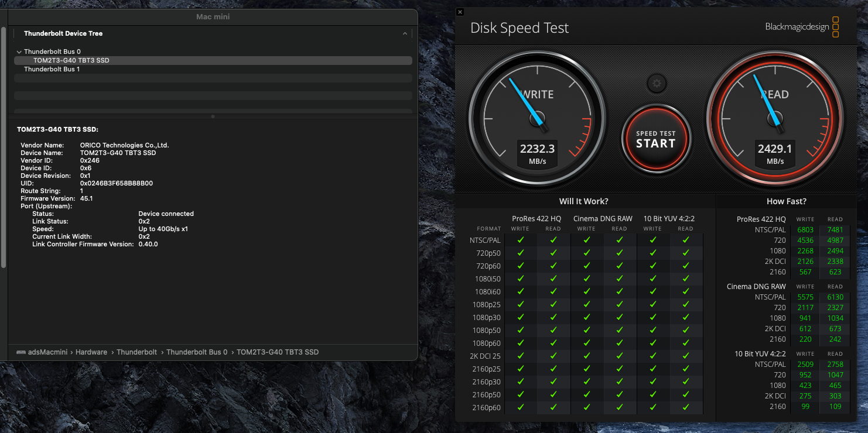
Task: Close the Disk Speed Test window
Action: point(460,12)
